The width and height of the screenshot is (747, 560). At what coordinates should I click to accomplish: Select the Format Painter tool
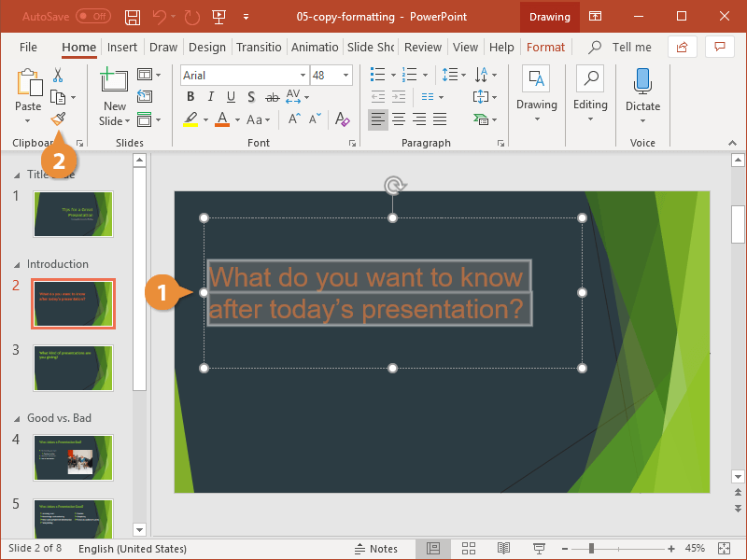pos(58,119)
